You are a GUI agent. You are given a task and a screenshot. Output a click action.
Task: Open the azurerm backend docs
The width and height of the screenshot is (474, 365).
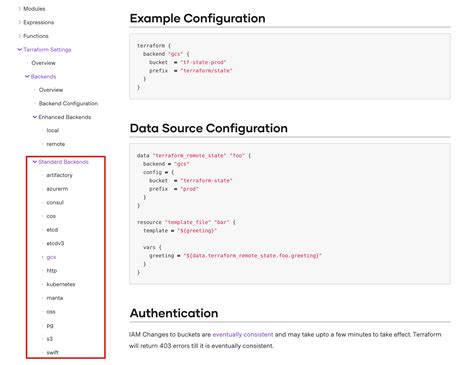57,189
